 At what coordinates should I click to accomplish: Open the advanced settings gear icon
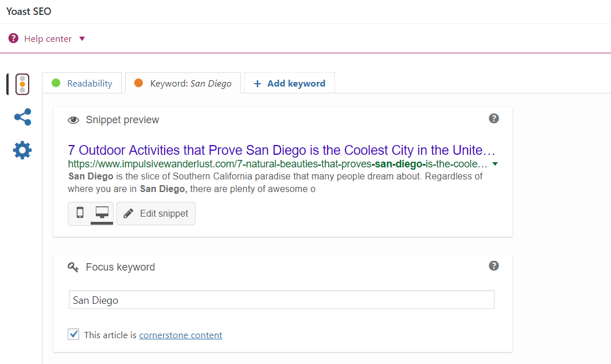click(x=22, y=151)
